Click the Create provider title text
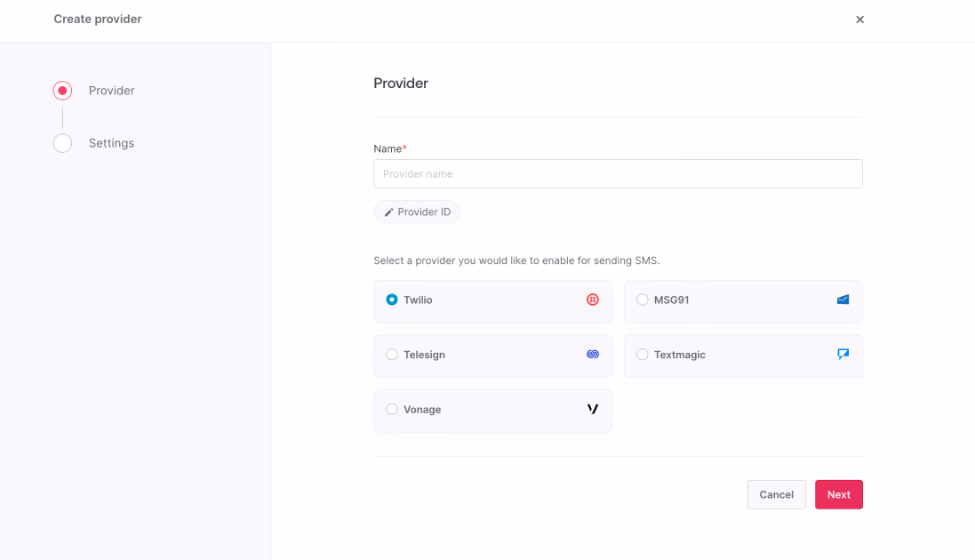The width and height of the screenshot is (975, 560). pyautogui.click(x=98, y=20)
